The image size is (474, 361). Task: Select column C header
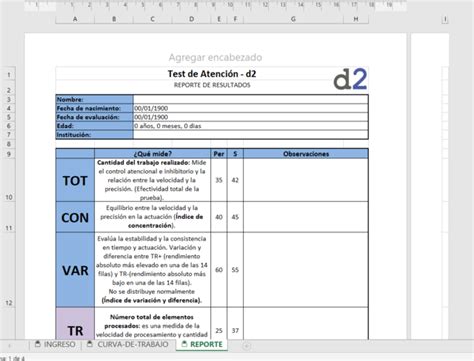coord(153,19)
